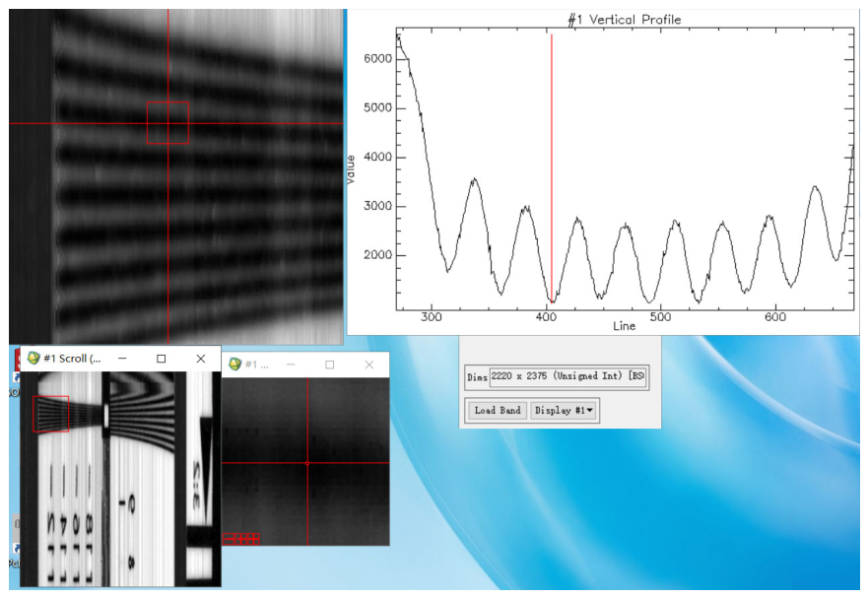Click the '400' x-axis tick label
This screenshot has height=598, width=868.
click(545, 317)
